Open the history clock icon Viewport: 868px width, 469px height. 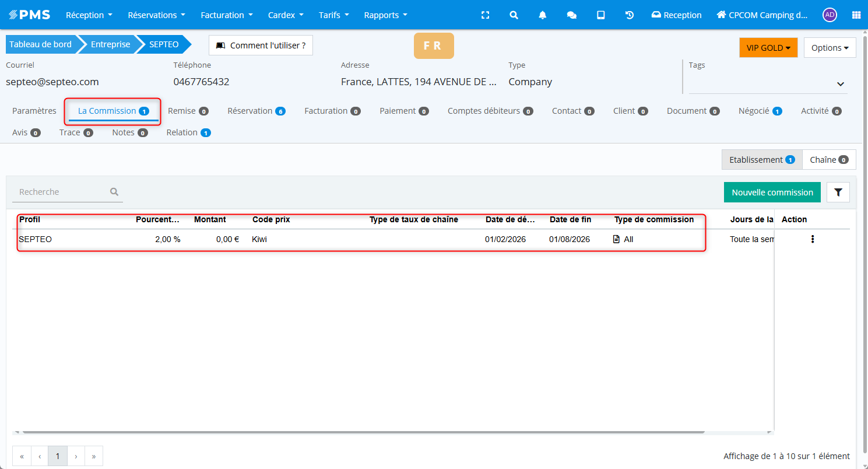(630, 15)
